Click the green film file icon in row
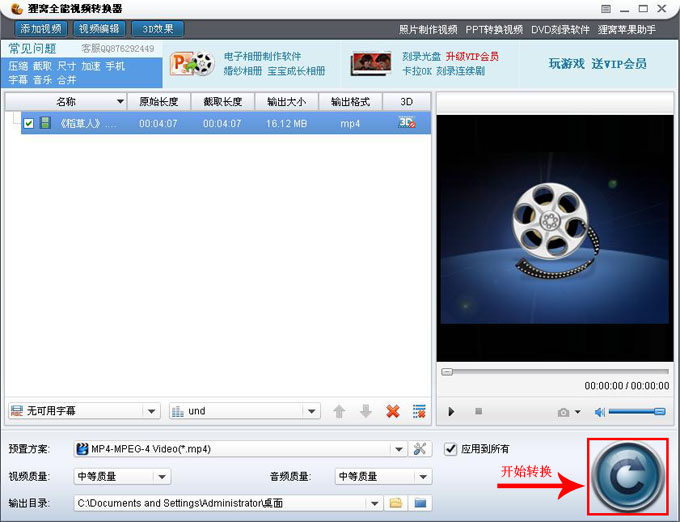 click(45, 123)
